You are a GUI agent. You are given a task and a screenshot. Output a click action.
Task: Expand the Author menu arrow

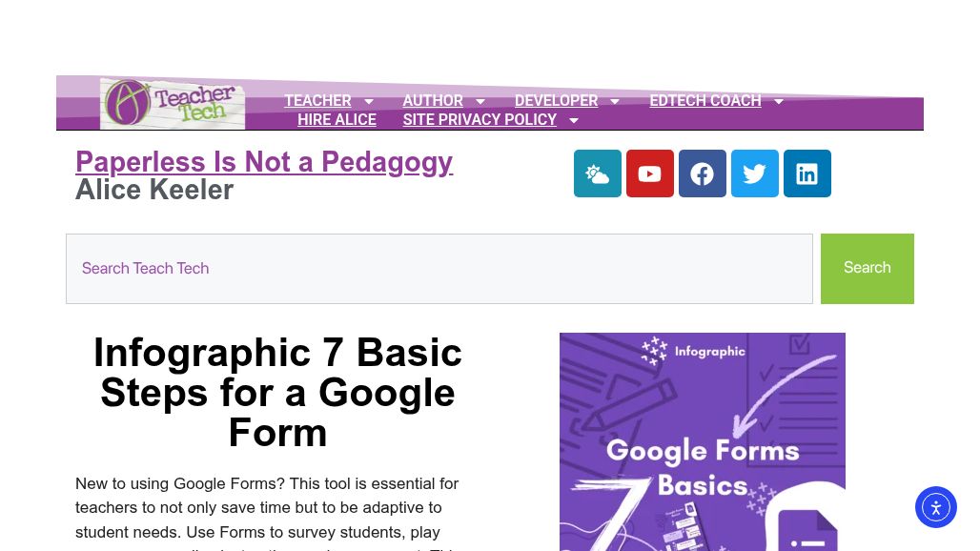point(480,101)
